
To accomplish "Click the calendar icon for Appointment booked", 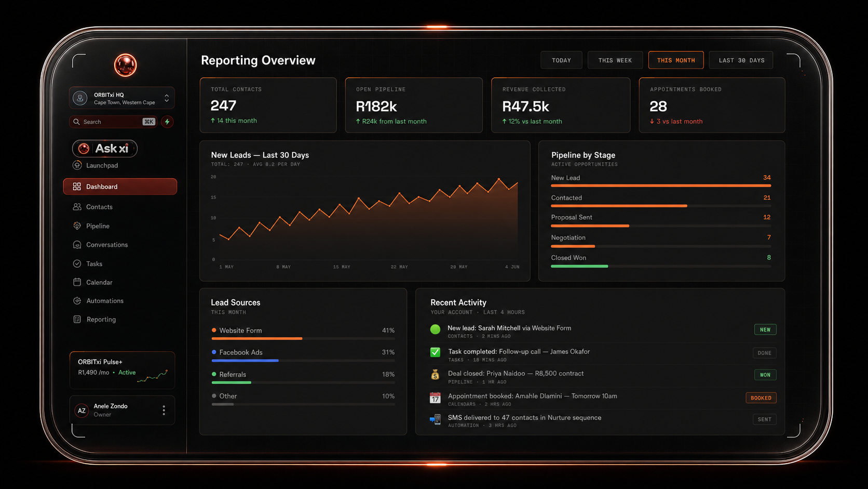I will pos(436,398).
